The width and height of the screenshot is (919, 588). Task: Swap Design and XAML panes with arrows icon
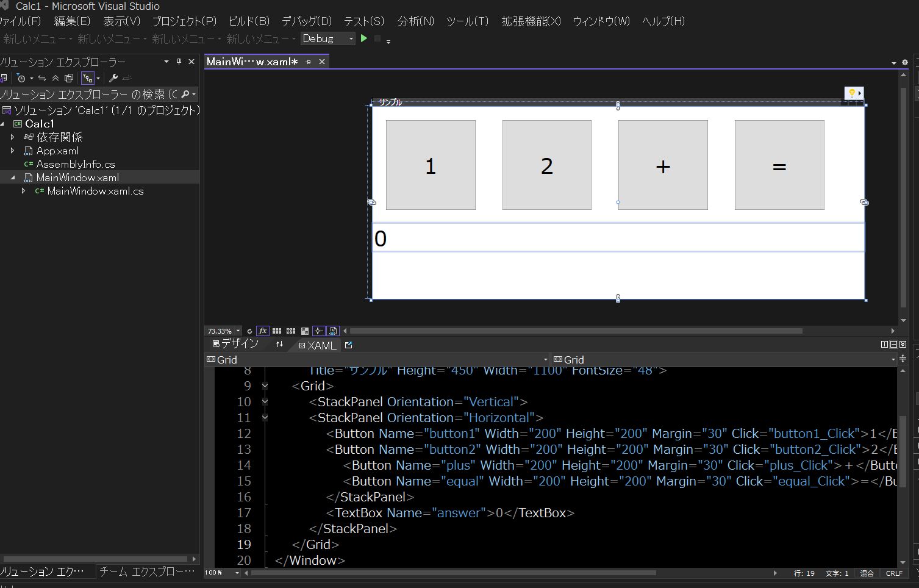click(x=279, y=345)
